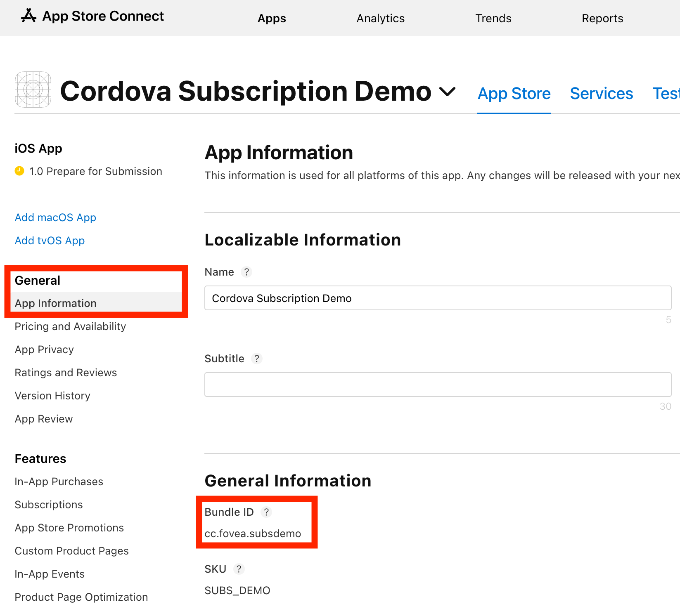Click the Localizable Information heading
Screen dimensions: 680x616
click(303, 240)
